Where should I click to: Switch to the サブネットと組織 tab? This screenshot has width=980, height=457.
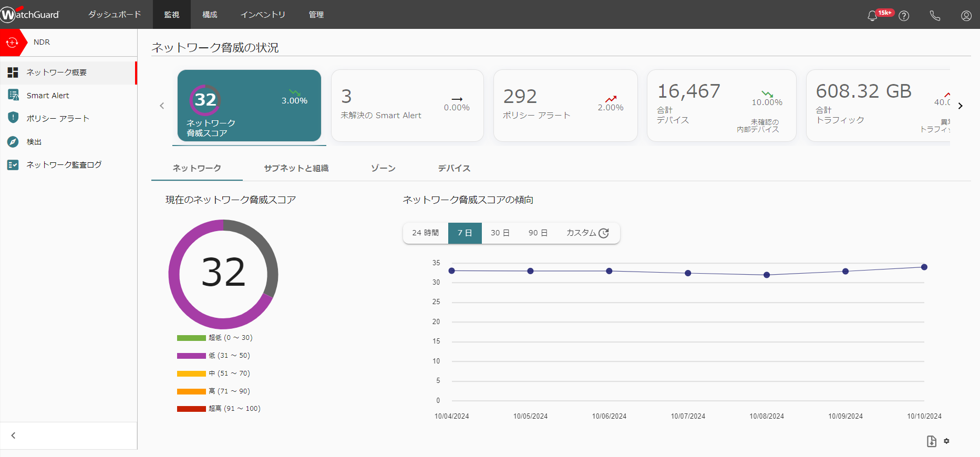pos(296,168)
